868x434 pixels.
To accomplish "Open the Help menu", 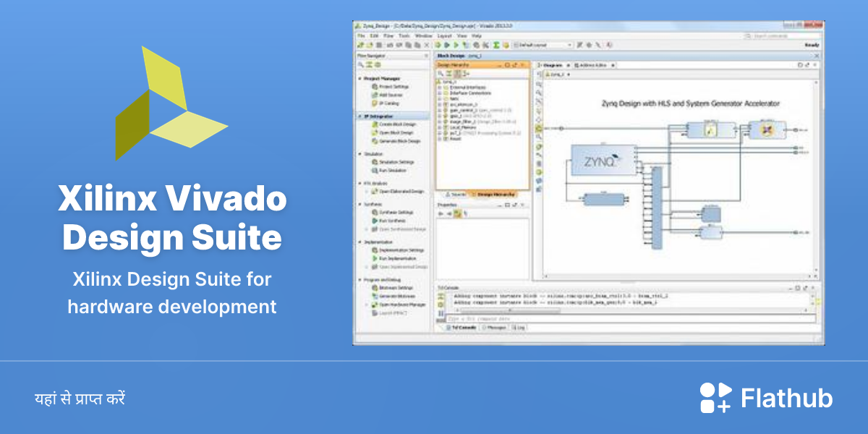I will tap(477, 35).
